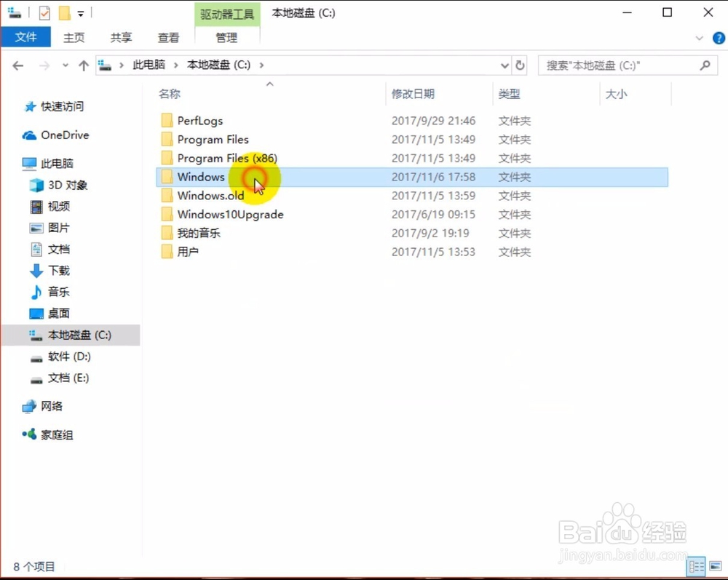Open 网络 in the navigation pane
The height and width of the screenshot is (580, 728).
point(51,407)
